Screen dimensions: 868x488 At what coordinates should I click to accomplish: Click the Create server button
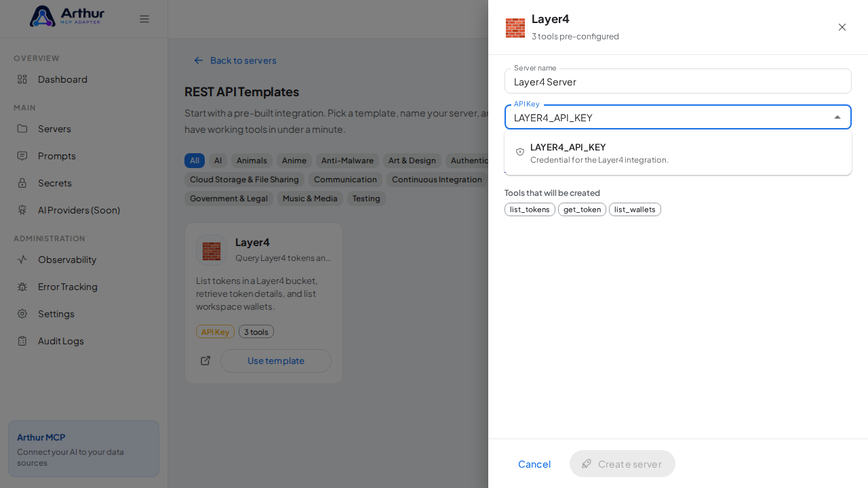pyautogui.click(x=623, y=464)
